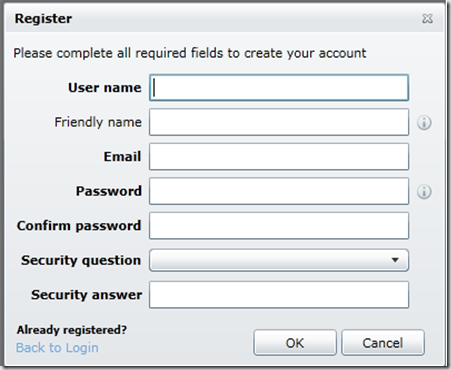The image size is (451, 370).
Task: Click the Already registered? text
Action: point(72,330)
